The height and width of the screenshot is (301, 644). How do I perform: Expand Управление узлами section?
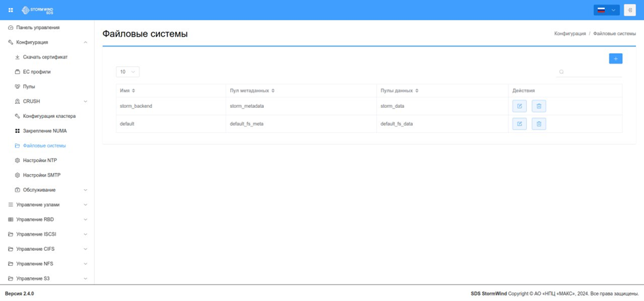pos(47,204)
